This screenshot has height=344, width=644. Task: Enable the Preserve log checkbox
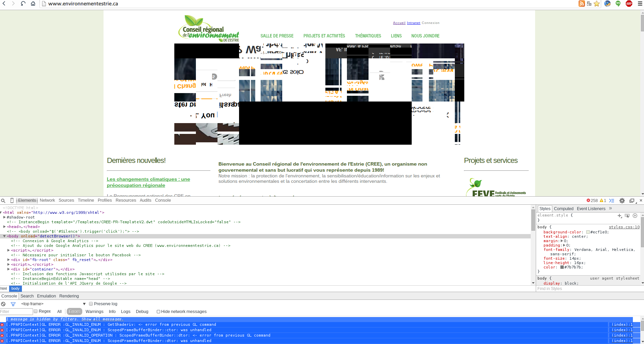pyautogui.click(x=91, y=304)
